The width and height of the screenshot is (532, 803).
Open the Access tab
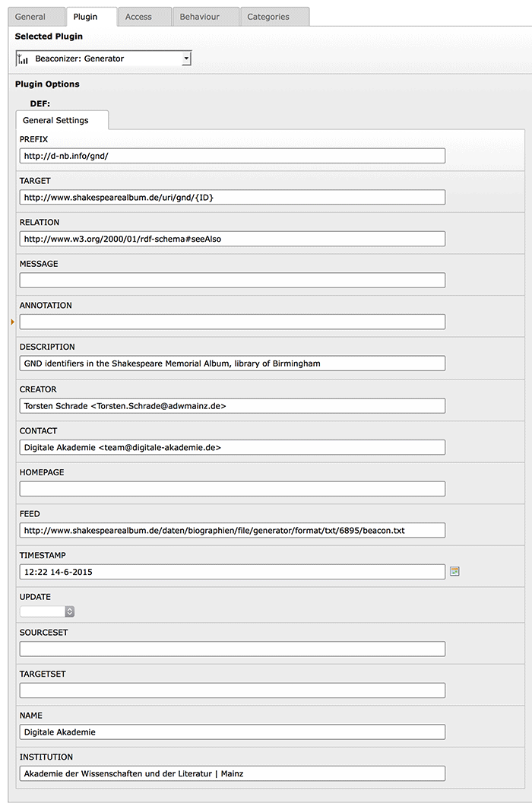tap(138, 17)
